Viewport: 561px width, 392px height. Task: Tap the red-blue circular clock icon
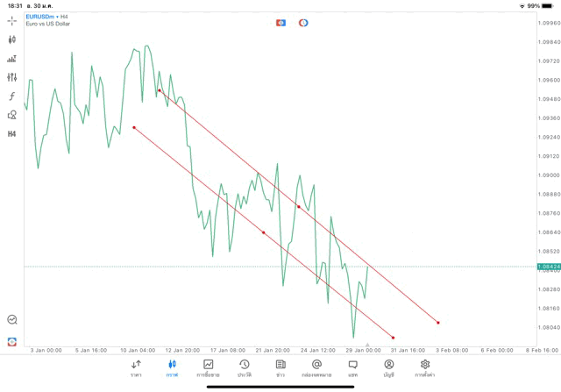303,22
